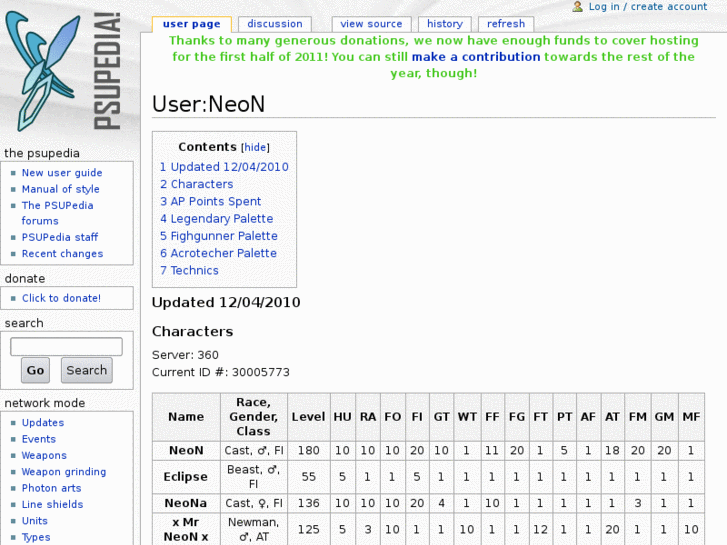Image resolution: width=727 pixels, height=545 pixels.
Task: Open Photon arts link
Action: point(51,488)
